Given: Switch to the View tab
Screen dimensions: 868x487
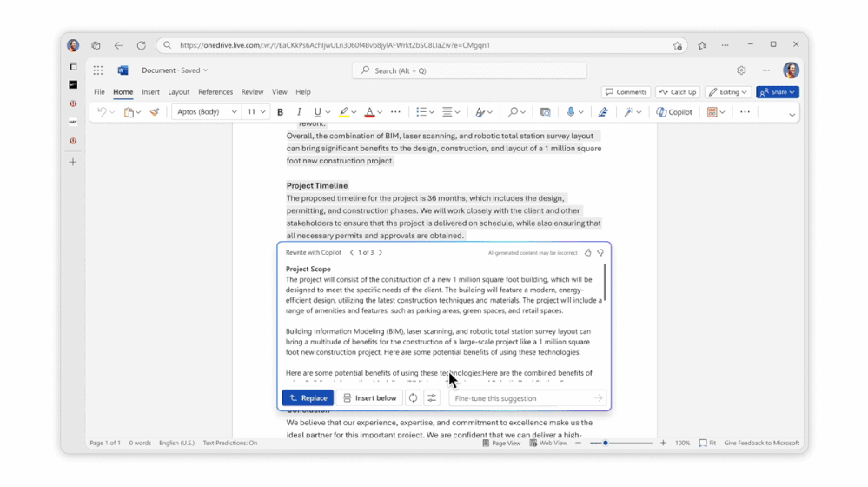Looking at the screenshot, I should click(x=280, y=92).
